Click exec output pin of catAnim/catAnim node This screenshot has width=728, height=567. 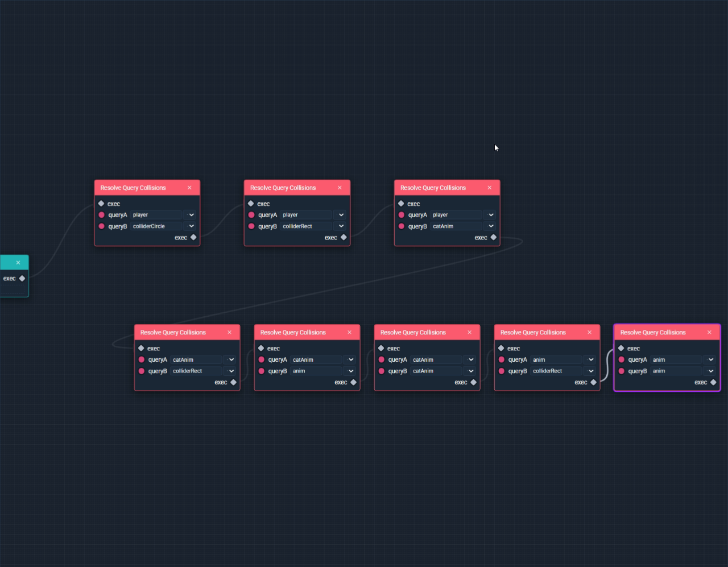[x=473, y=383]
